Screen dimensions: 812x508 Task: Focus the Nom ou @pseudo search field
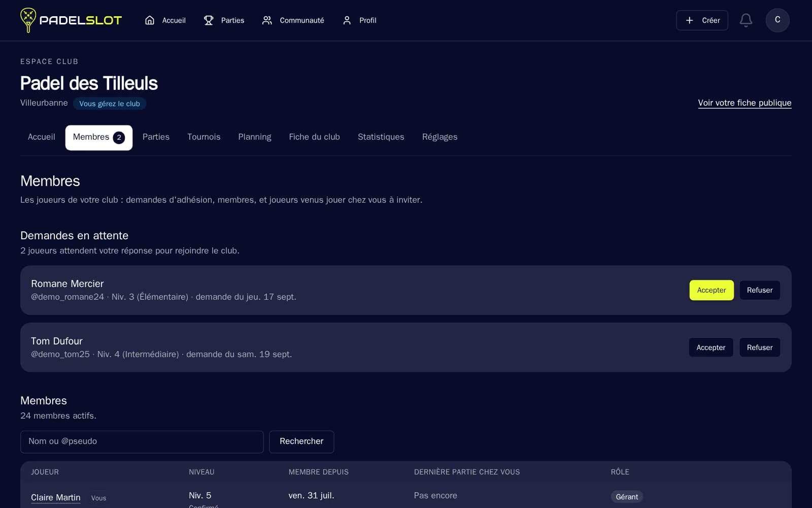pyautogui.click(x=142, y=441)
